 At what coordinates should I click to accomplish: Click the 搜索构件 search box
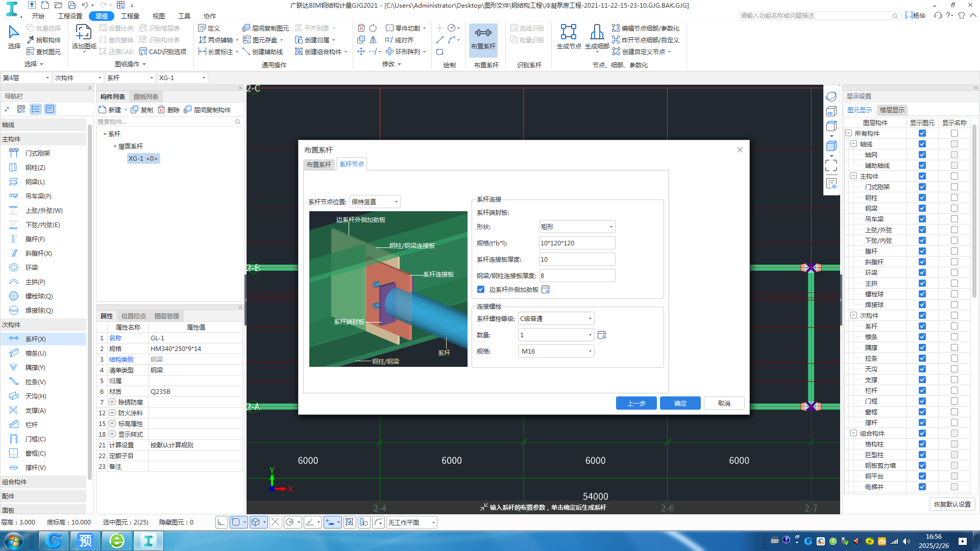point(168,122)
